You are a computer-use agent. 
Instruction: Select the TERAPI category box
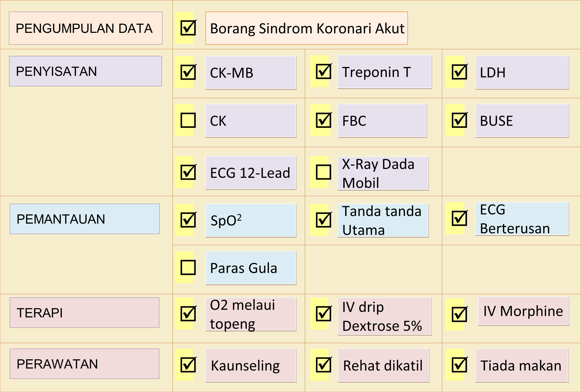pyautogui.click(x=84, y=313)
